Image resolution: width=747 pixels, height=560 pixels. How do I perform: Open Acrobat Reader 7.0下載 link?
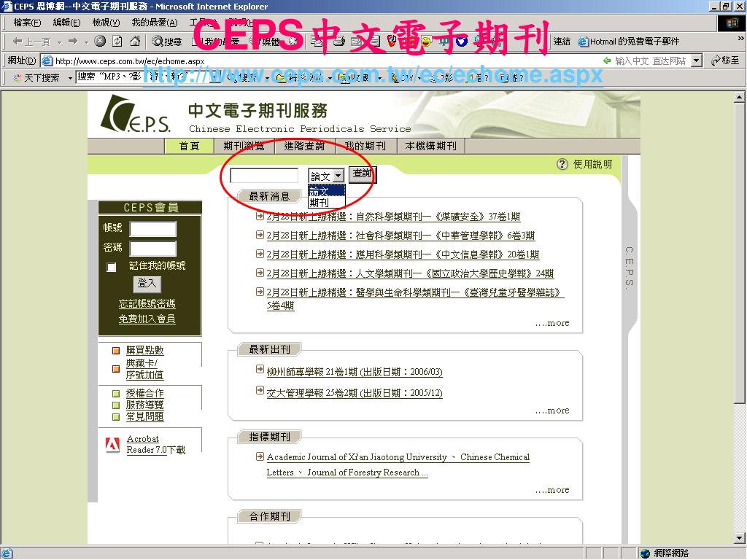[x=156, y=444]
